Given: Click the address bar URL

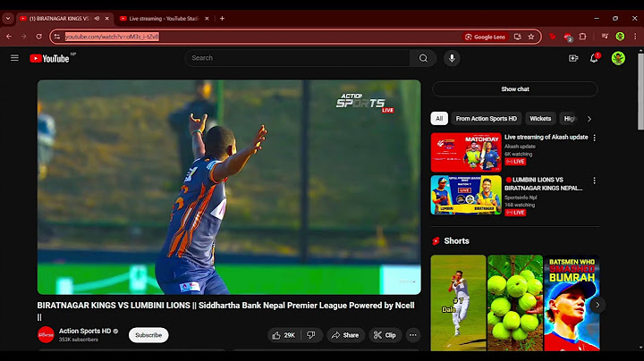Looking at the screenshot, I should (x=112, y=37).
